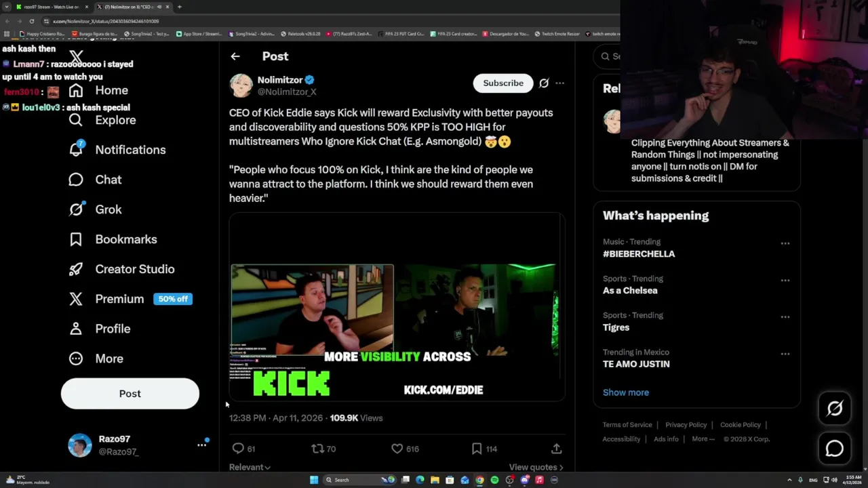Reload the page in browser
Viewport: 868px width, 488px height.
pyautogui.click(x=31, y=21)
